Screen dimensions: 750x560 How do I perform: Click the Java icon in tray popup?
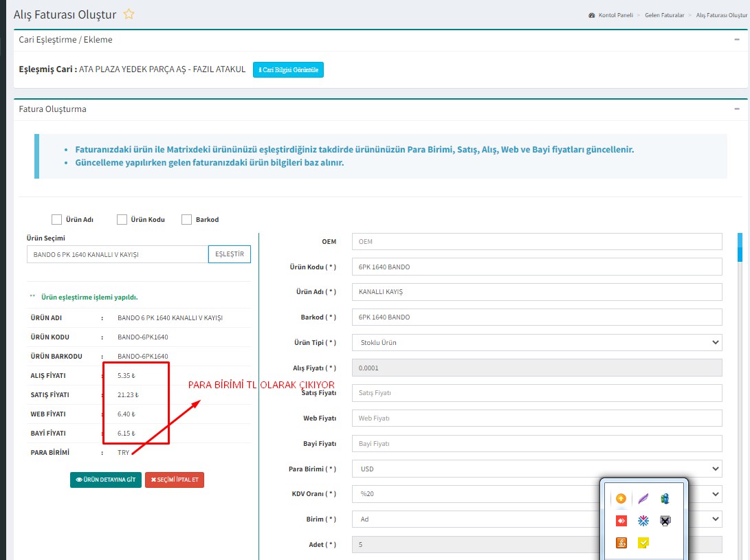pos(621,543)
